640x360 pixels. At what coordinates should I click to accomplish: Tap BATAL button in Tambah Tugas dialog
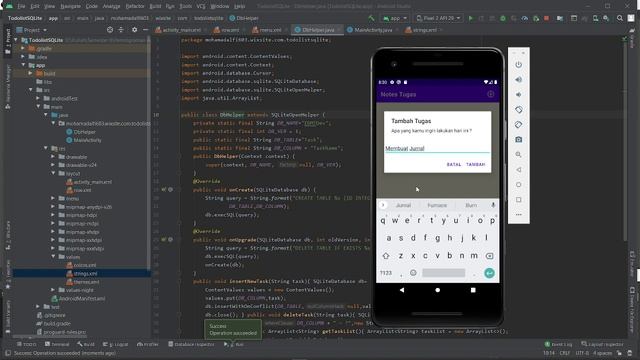click(x=453, y=164)
